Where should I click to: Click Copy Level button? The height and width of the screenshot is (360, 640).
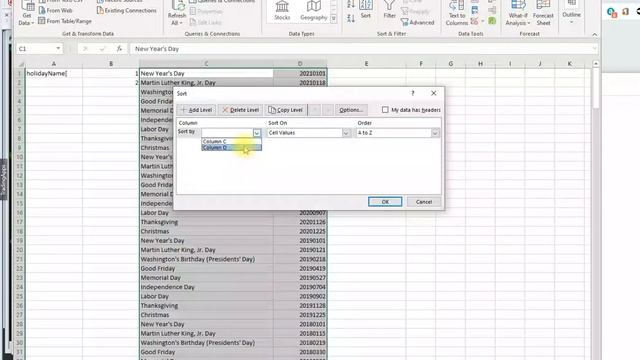click(285, 110)
